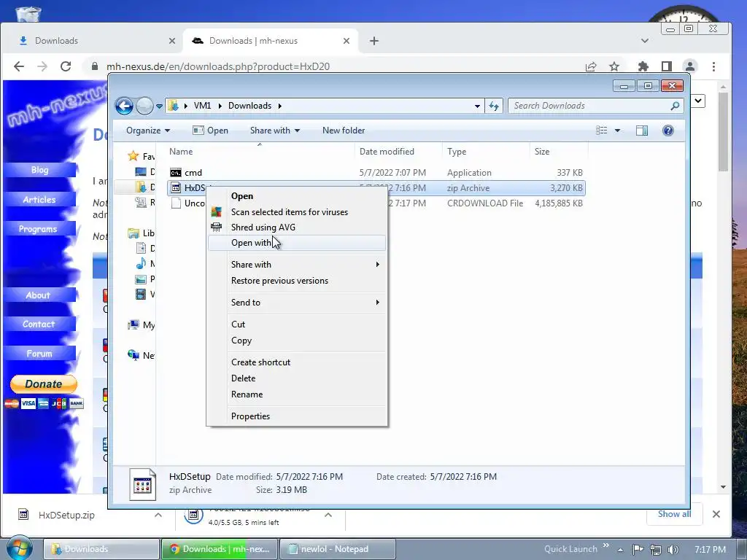Click Libraries in the navigation pane
The height and width of the screenshot is (560, 747).
[x=141, y=233]
